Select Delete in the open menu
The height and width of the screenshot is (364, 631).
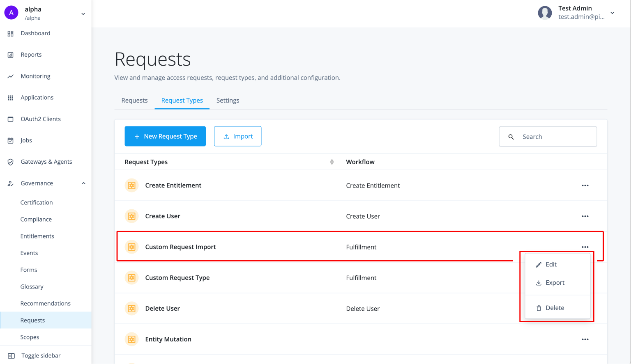pyautogui.click(x=555, y=308)
